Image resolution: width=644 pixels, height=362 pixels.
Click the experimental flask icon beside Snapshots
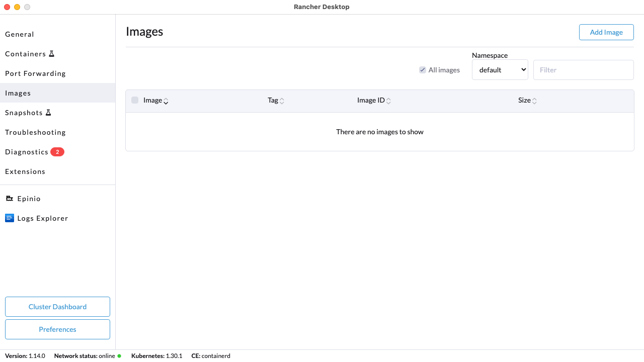click(48, 113)
